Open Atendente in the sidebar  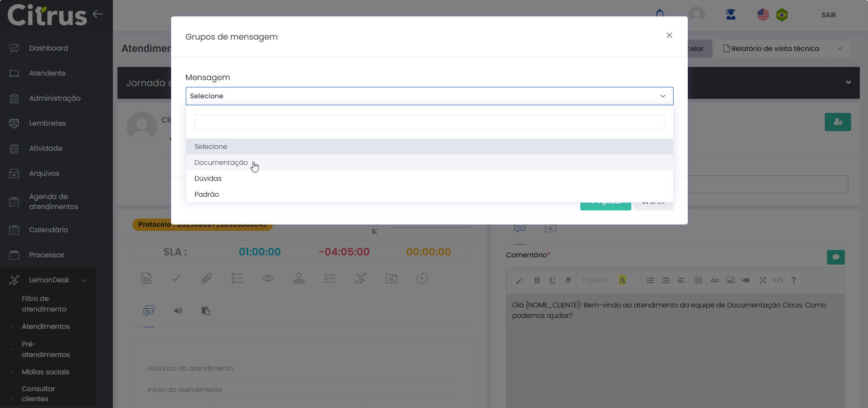pyautogui.click(x=47, y=73)
